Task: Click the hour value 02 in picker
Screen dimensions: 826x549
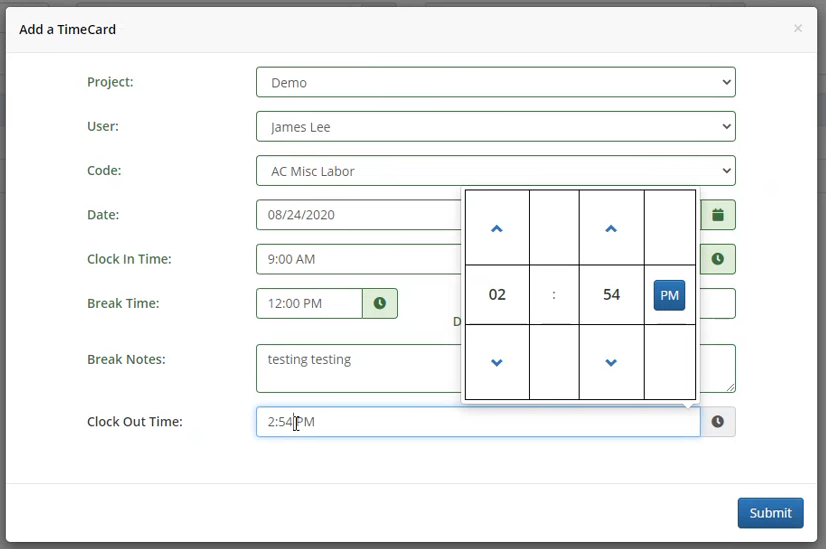Action: pos(497,295)
